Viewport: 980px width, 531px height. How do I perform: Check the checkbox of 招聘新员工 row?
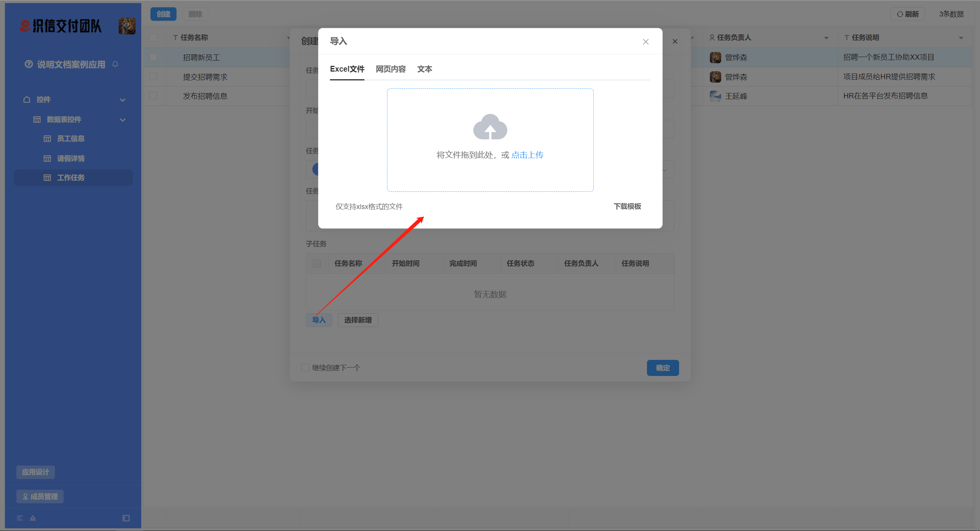point(154,57)
